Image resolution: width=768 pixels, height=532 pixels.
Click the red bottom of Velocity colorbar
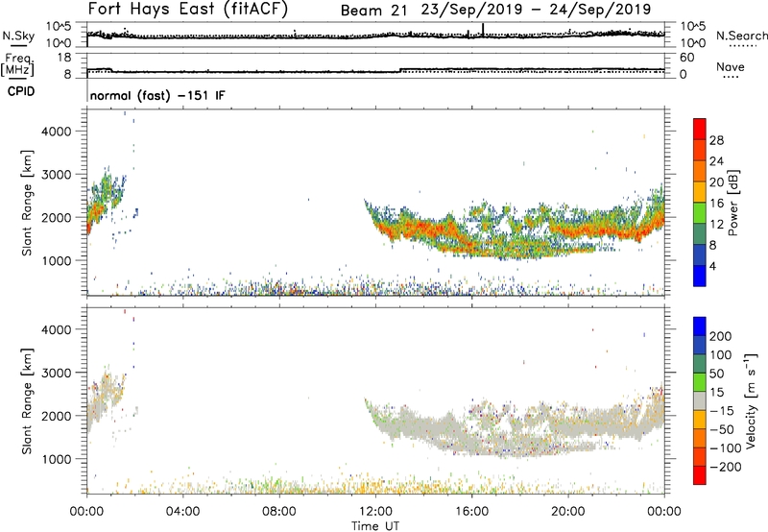point(700,475)
